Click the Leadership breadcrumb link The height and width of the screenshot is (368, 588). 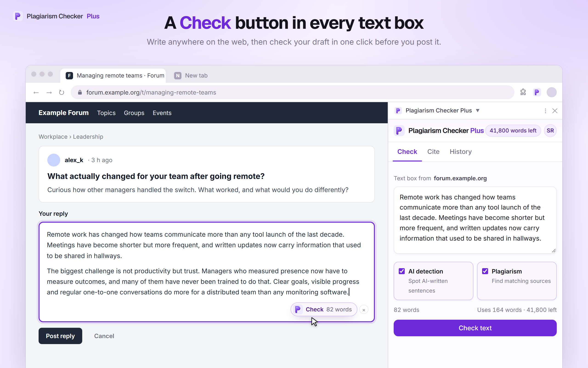click(88, 137)
